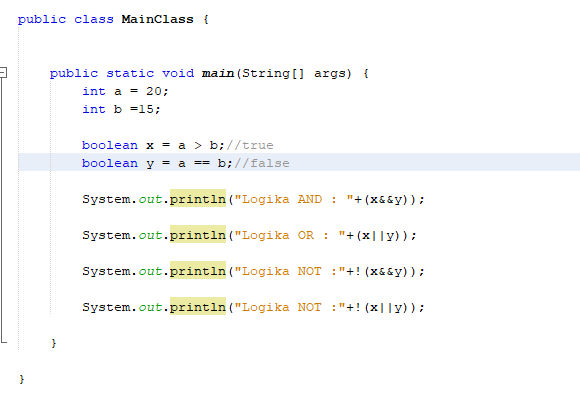Image resolution: width=580 pixels, height=395 pixels.
Task: Click the '//true' comment
Action: pos(250,145)
